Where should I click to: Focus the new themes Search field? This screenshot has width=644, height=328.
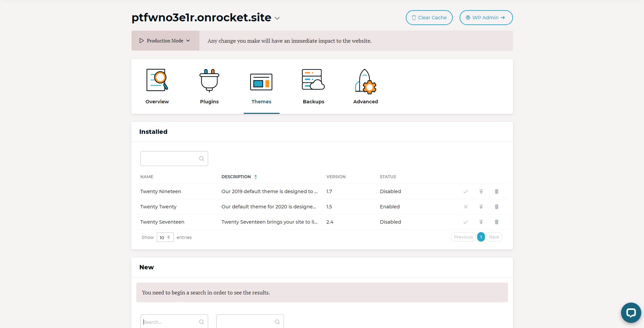[174, 322]
